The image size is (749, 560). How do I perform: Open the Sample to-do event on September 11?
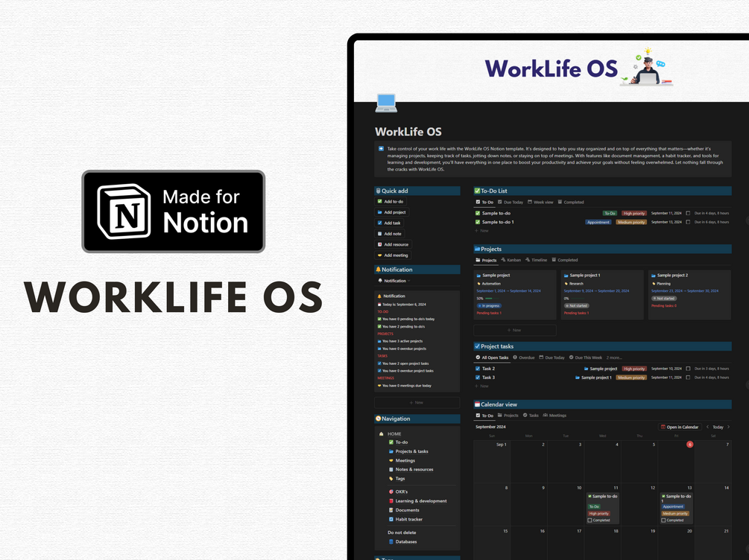click(x=602, y=509)
